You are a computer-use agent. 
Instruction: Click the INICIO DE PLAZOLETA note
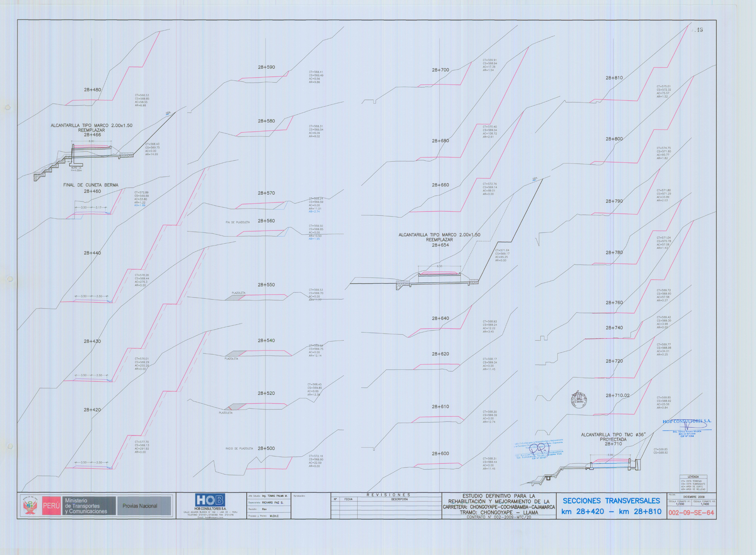pos(239,448)
